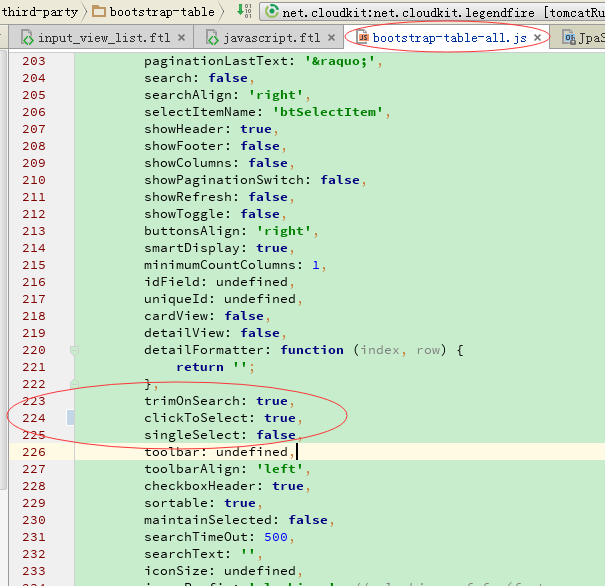
Task: Click the file icon on javascript.ftl tab
Action: 213,38
